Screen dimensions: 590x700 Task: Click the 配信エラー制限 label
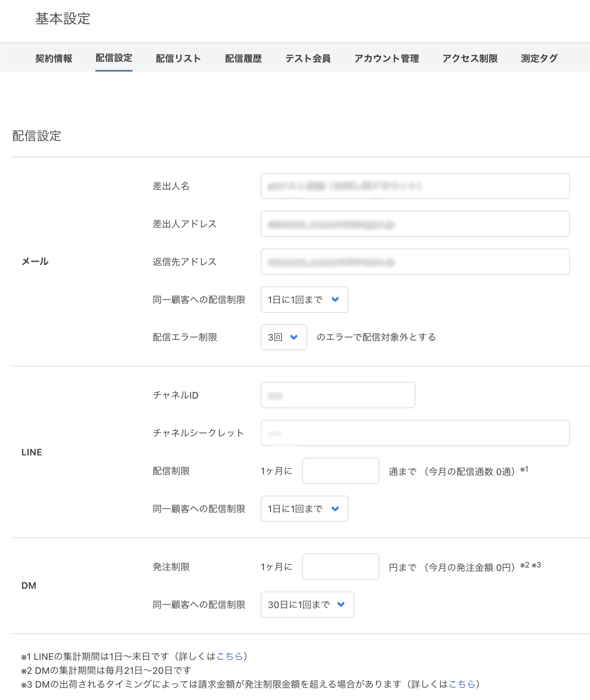(x=185, y=337)
